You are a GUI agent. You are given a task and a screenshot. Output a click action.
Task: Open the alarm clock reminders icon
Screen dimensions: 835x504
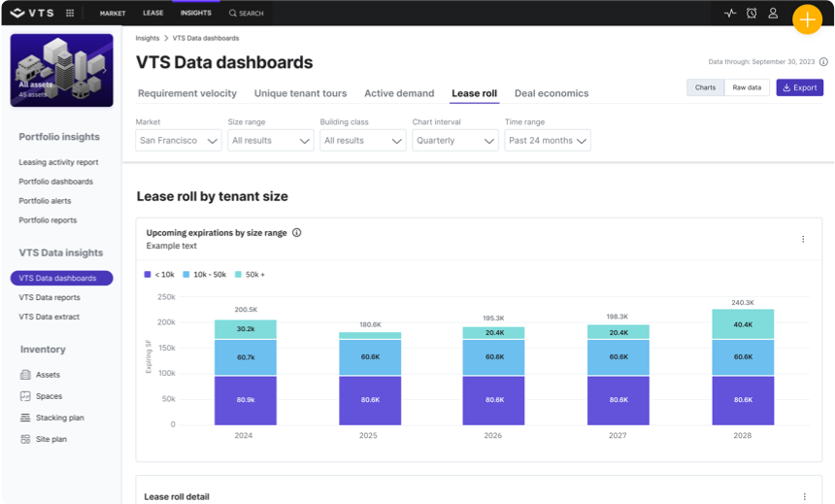[751, 14]
